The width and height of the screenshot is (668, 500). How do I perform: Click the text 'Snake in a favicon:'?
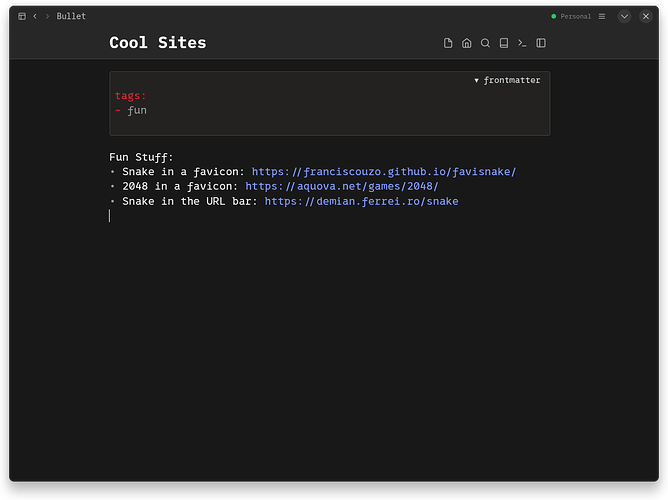point(183,172)
